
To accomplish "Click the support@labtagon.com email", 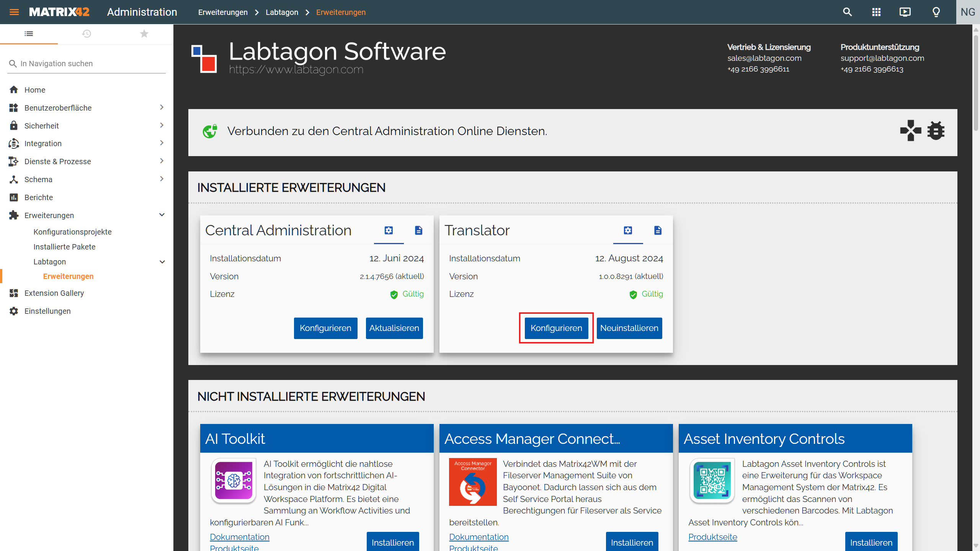I will point(882,58).
